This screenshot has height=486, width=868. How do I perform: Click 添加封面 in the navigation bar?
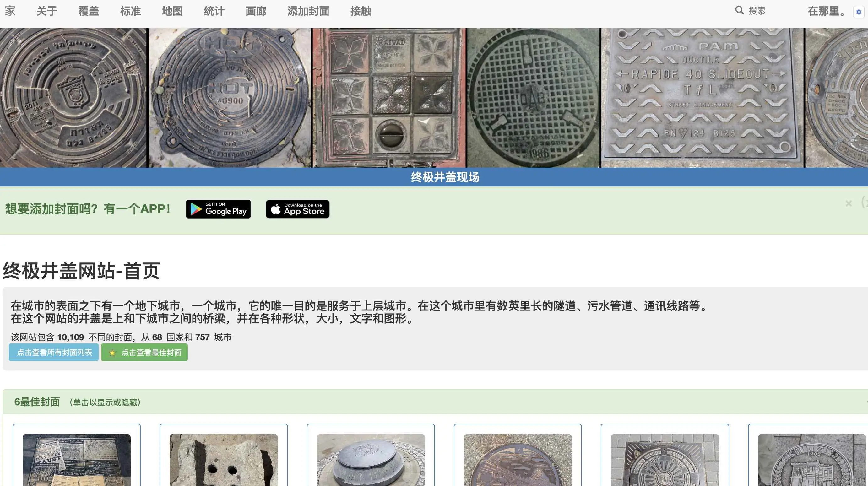pos(308,11)
